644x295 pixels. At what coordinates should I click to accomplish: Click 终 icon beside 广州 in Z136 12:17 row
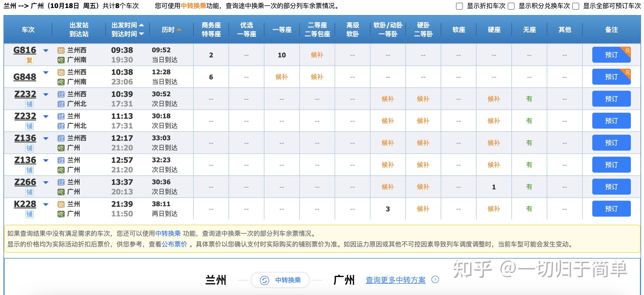coord(61,148)
